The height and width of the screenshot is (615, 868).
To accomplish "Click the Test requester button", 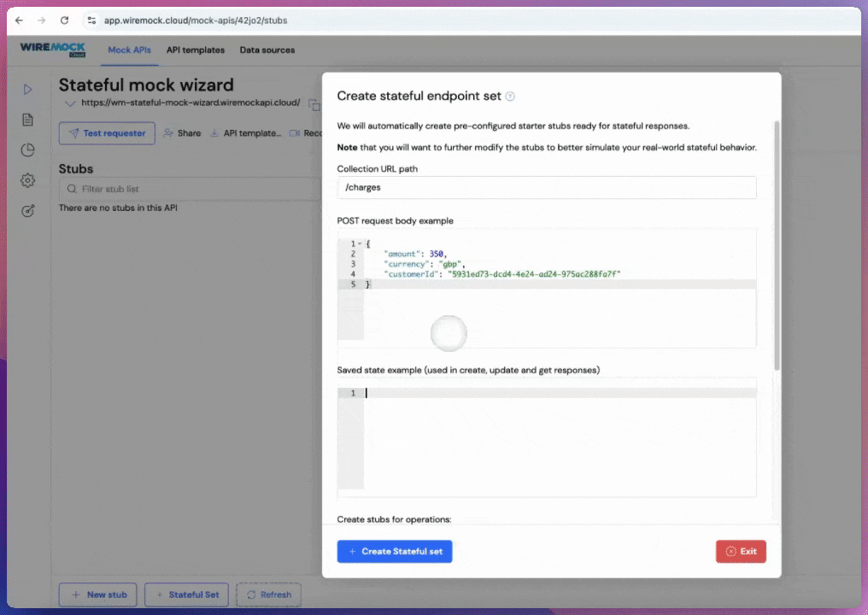I will coord(107,133).
